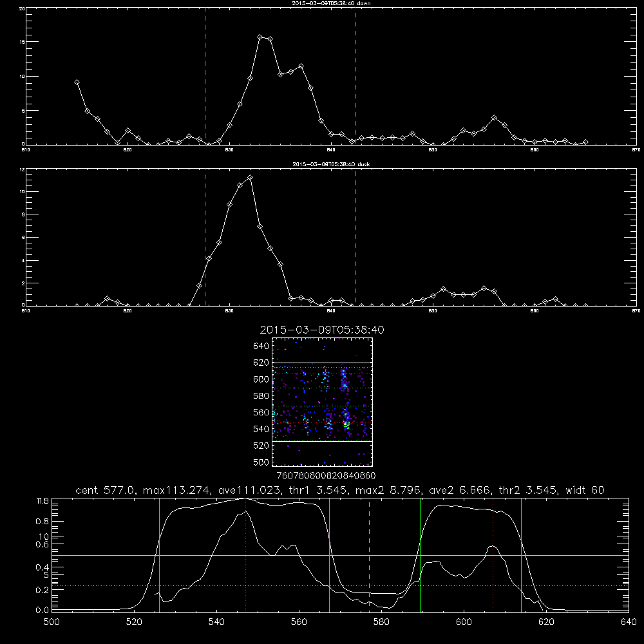
Task: Click solid green boundary line near 589
Action: click(420, 554)
